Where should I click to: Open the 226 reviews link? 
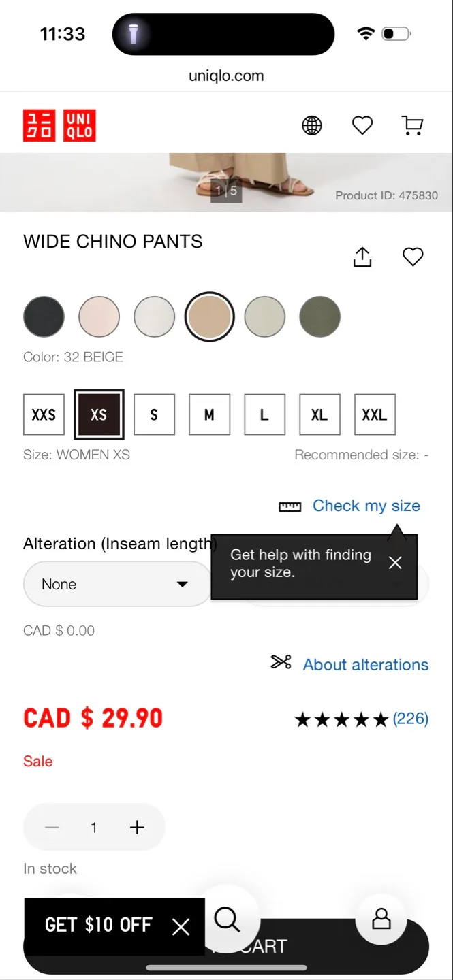pyautogui.click(x=410, y=719)
